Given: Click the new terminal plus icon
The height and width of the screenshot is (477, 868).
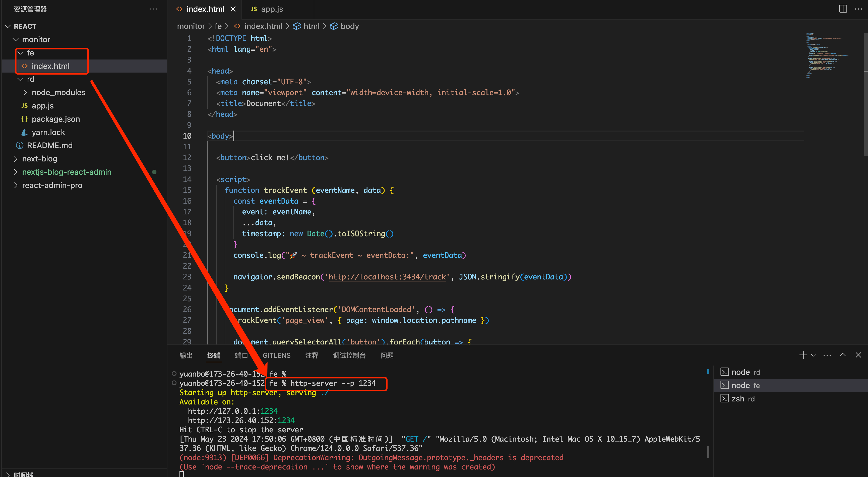Looking at the screenshot, I should (x=803, y=355).
